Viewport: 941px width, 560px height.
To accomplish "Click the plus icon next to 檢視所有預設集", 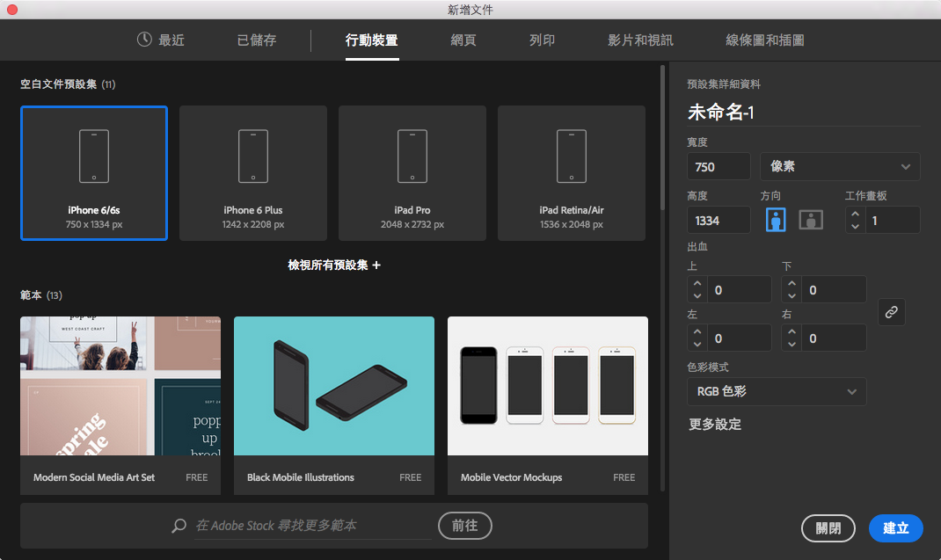I will pyautogui.click(x=376, y=265).
